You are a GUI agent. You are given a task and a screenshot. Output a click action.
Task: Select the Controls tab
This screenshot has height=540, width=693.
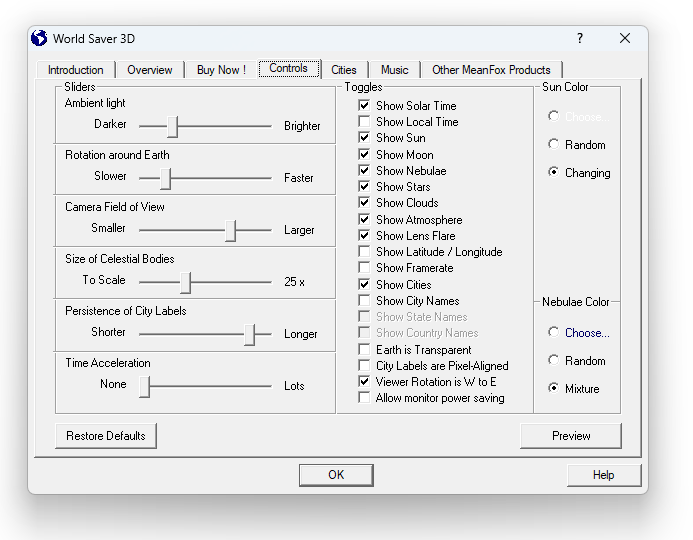[289, 68]
